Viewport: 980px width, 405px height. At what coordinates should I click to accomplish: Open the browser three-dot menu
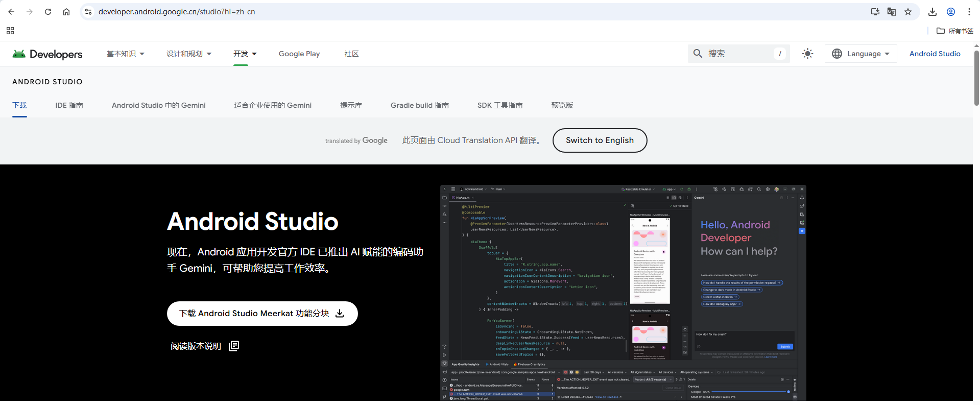(x=969, y=12)
